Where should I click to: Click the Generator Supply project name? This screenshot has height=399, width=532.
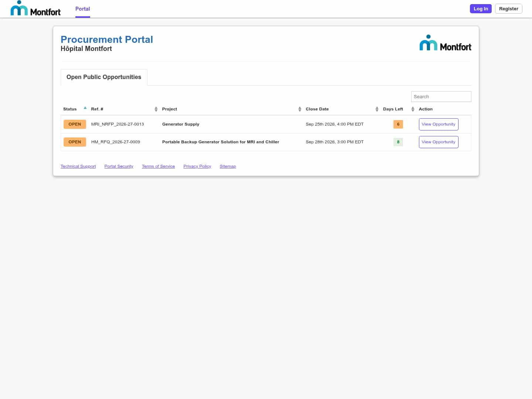coord(181,124)
